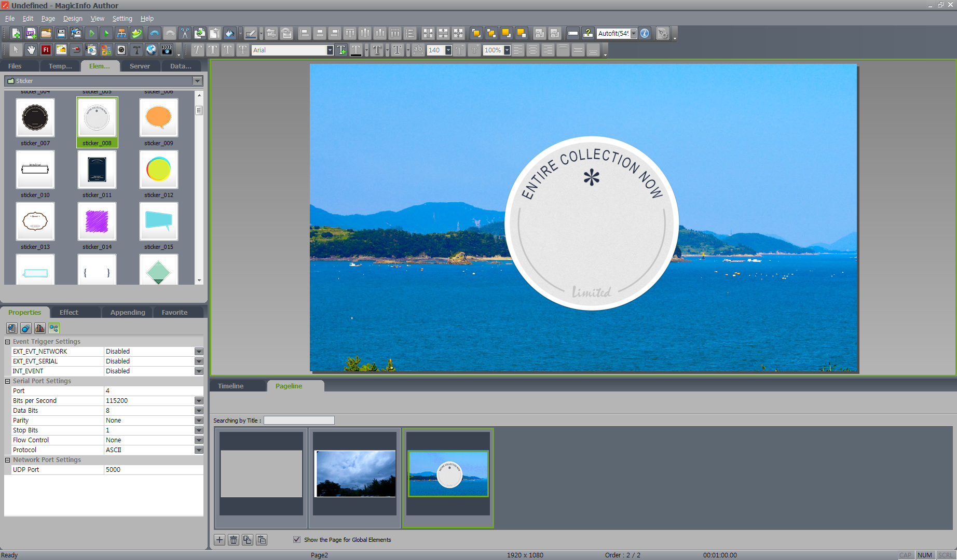Open the Design menu
The height and width of the screenshot is (560, 957).
[x=73, y=19]
